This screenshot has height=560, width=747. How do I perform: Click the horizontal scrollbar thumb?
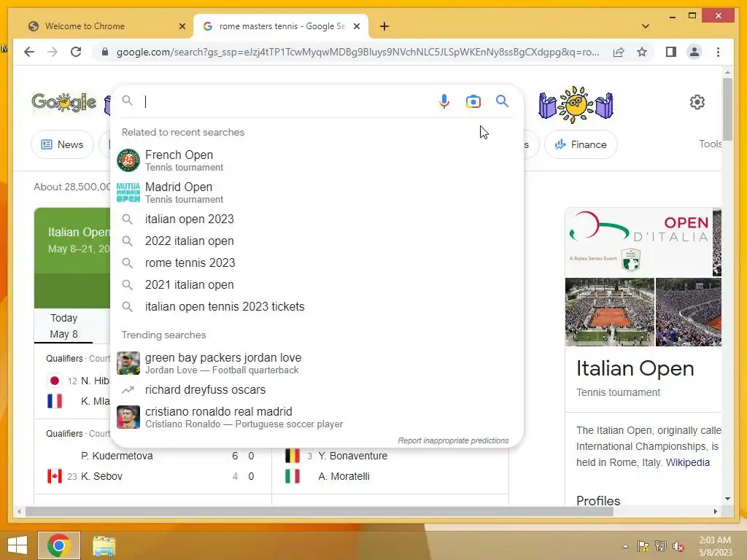(320, 511)
